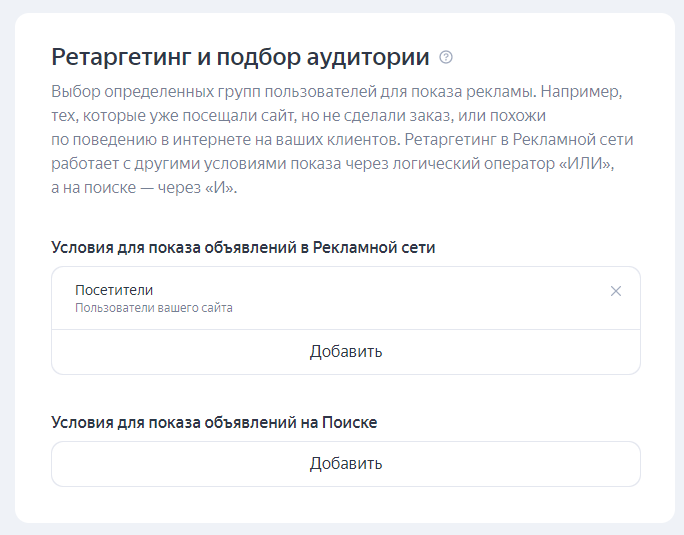Click the help icon beside the Ретаргетинг title
The width and height of the screenshot is (684, 535).
click(x=446, y=57)
